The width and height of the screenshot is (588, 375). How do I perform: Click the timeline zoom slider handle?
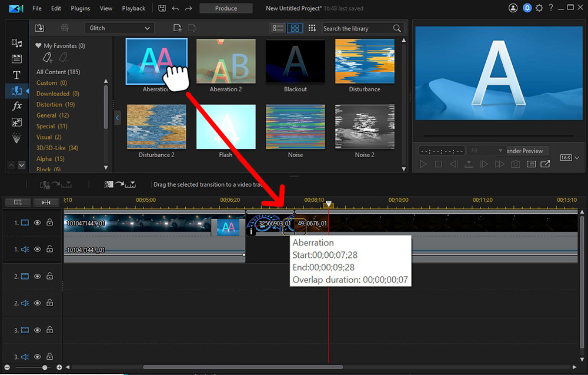(45, 367)
